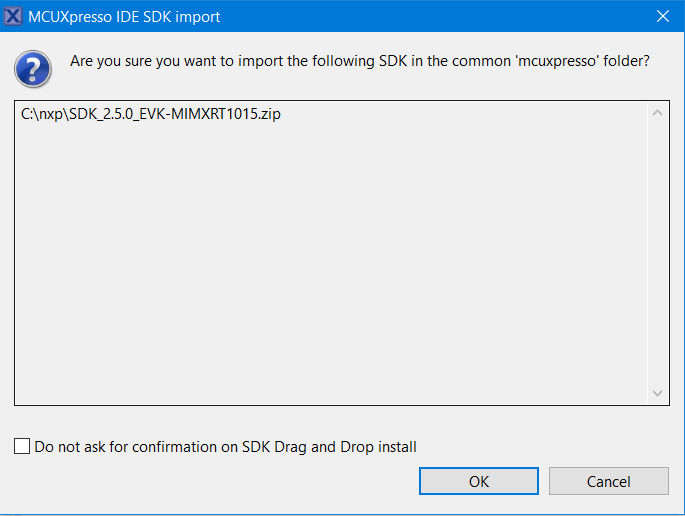Close the SDK import dialog with X
Image resolution: width=685 pixels, height=516 pixels.
coord(662,16)
